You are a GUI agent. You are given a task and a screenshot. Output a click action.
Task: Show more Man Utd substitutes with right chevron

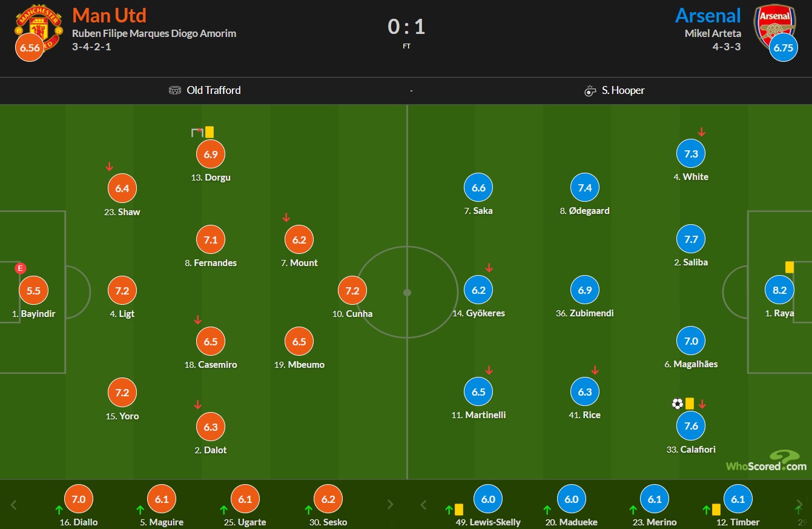391,504
